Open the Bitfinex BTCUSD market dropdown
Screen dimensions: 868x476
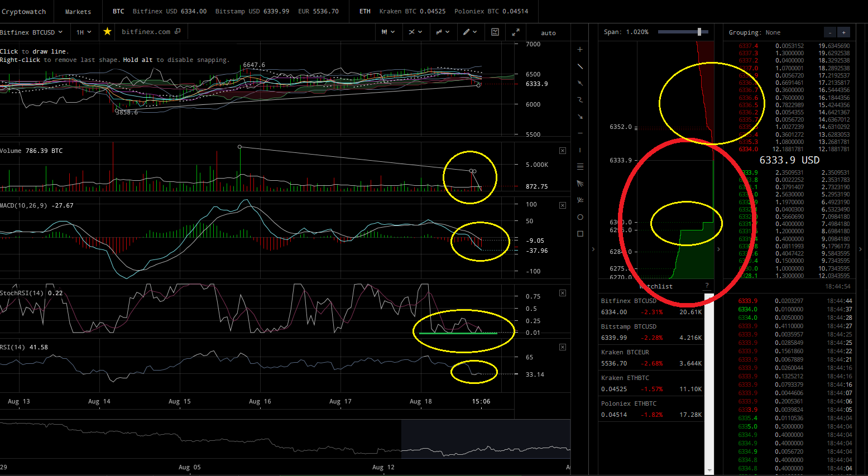[31, 32]
